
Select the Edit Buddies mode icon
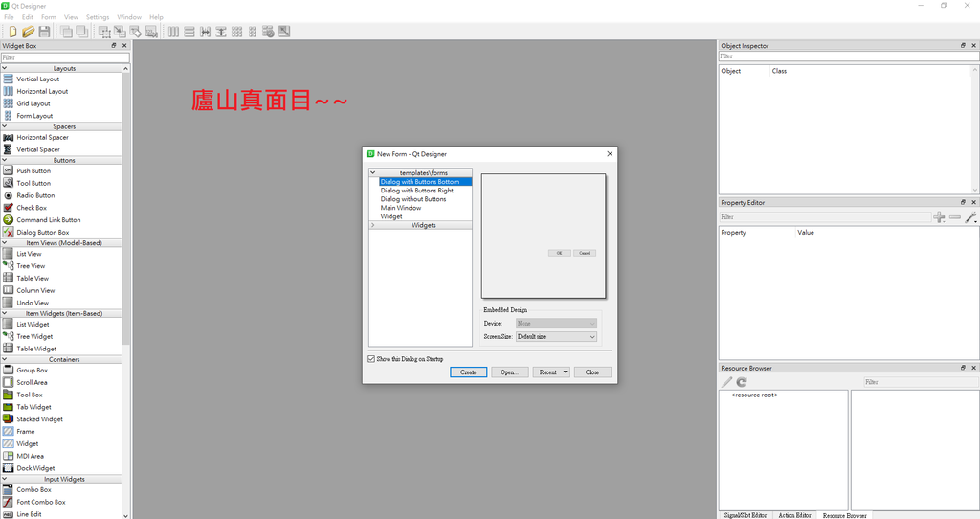click(136, 32)
